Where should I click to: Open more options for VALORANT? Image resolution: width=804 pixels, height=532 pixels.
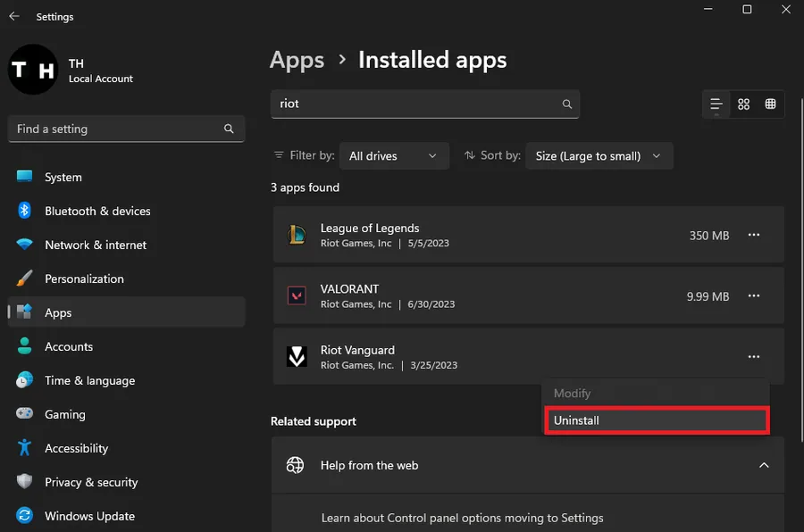pos(753,295)
